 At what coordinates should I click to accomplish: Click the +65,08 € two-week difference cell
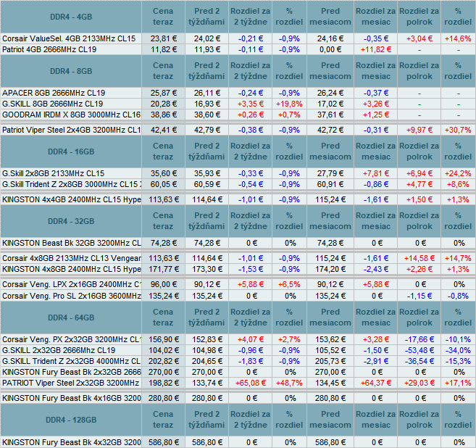click(251, 383)
